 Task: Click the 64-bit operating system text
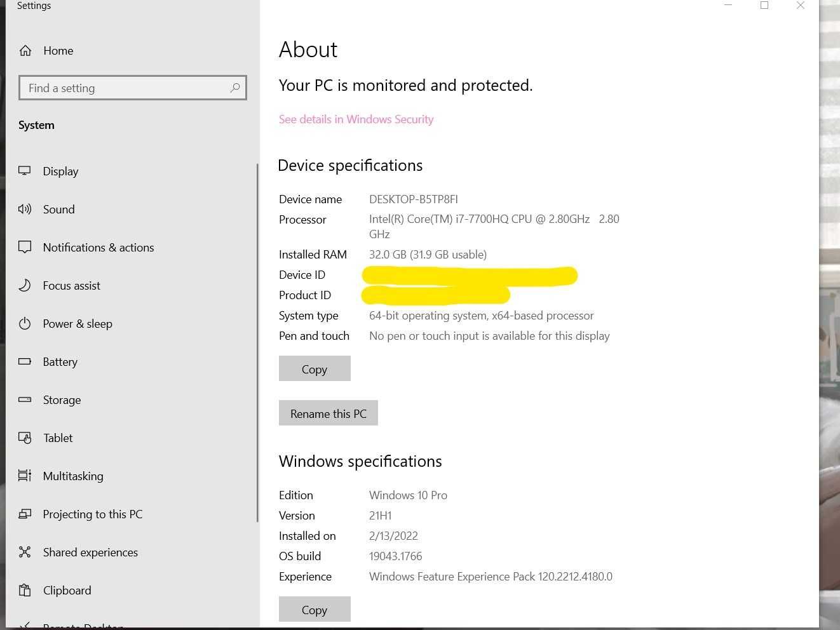click(x=482, y=315)
